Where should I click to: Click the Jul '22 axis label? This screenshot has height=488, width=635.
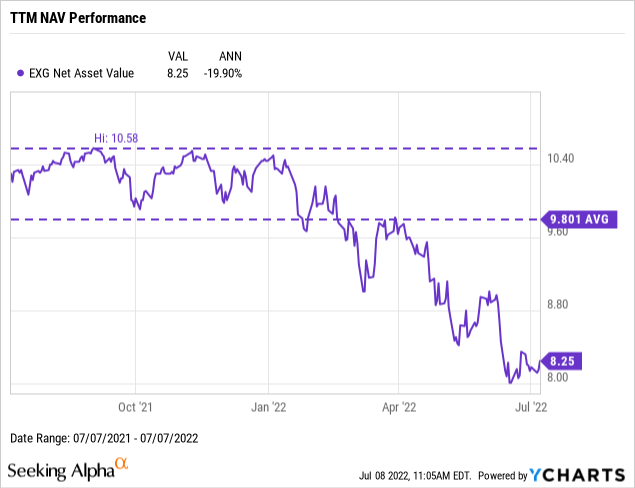pos(528,407)
